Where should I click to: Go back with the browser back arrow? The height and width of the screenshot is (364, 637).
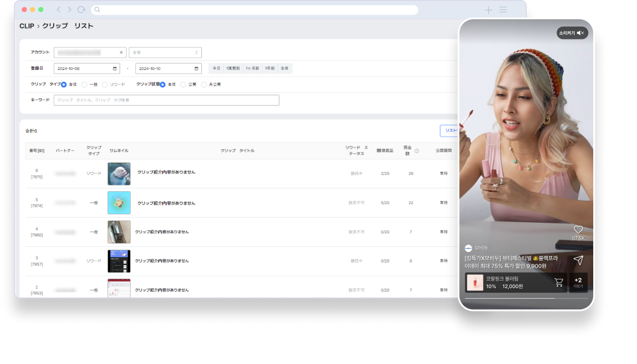[58, 10]
